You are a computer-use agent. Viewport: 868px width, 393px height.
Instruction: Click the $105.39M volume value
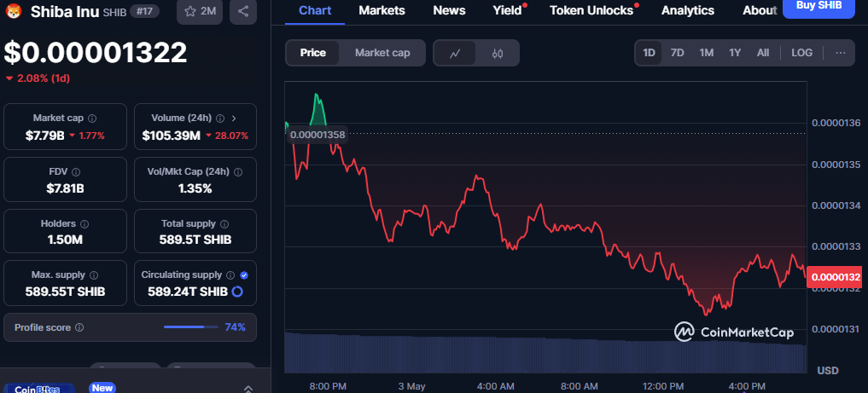point(171,136)
